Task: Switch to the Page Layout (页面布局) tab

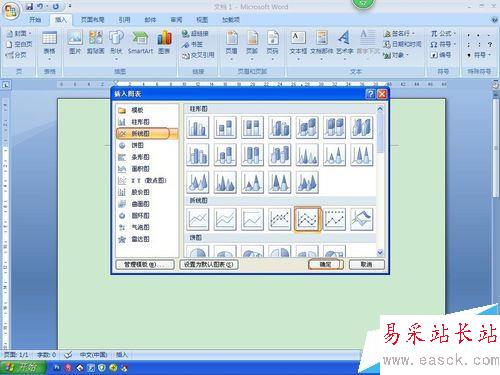Action: coord(92,20)
